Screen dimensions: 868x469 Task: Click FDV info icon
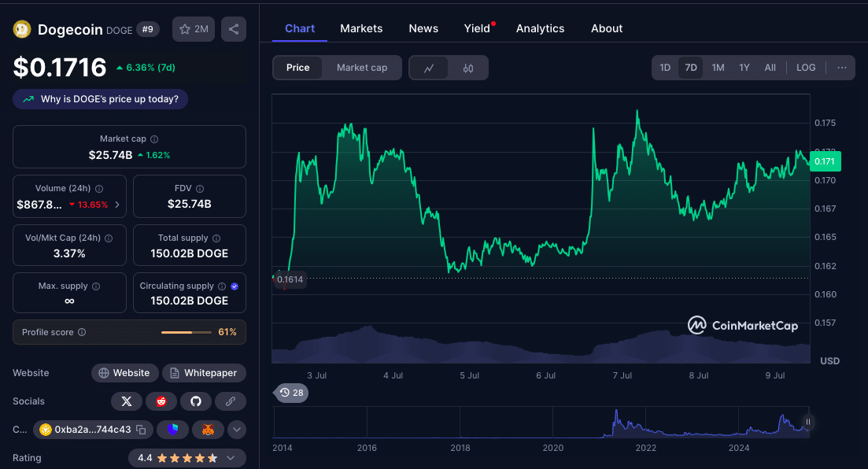click(x=200, y=189)
